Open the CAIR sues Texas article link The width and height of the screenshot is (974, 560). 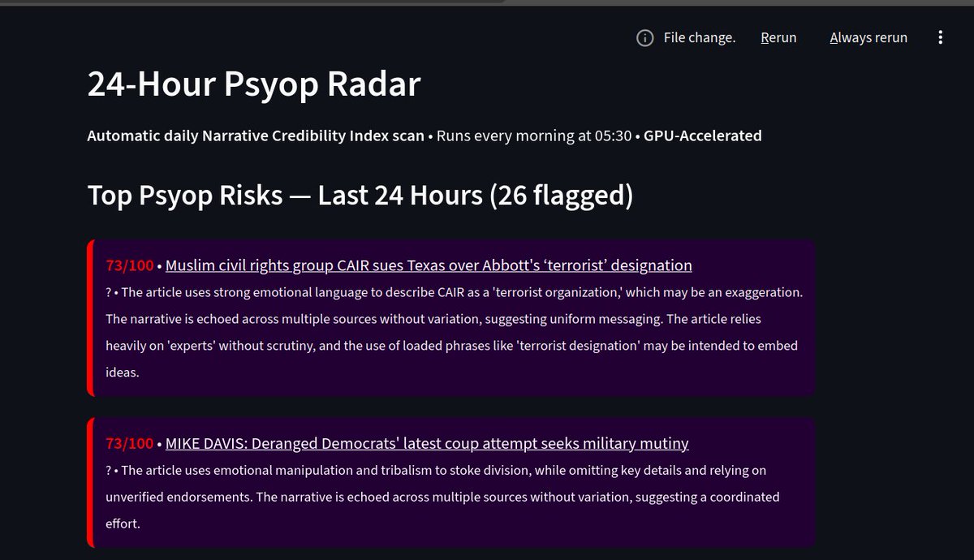point(428,265)
